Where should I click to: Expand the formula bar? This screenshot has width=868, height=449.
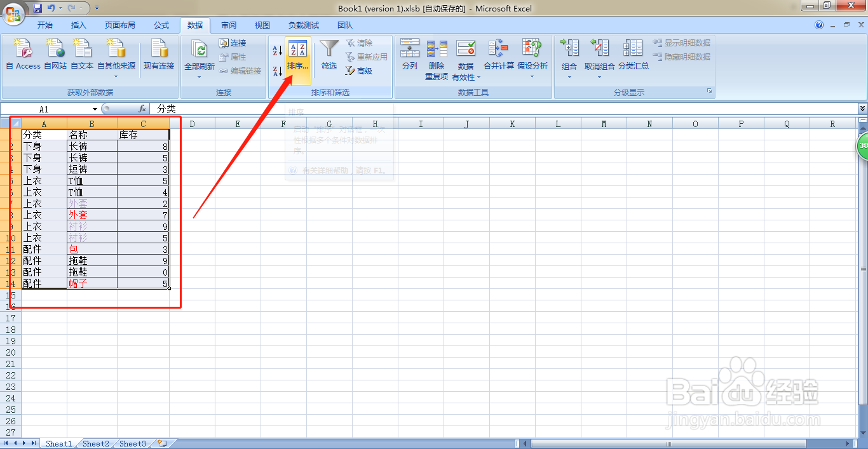coord(862,109)
